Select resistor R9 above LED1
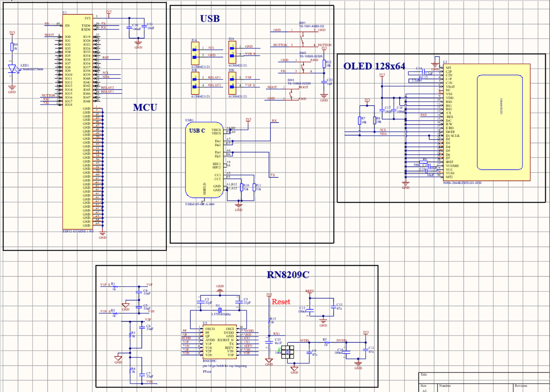 click(12, 47)
